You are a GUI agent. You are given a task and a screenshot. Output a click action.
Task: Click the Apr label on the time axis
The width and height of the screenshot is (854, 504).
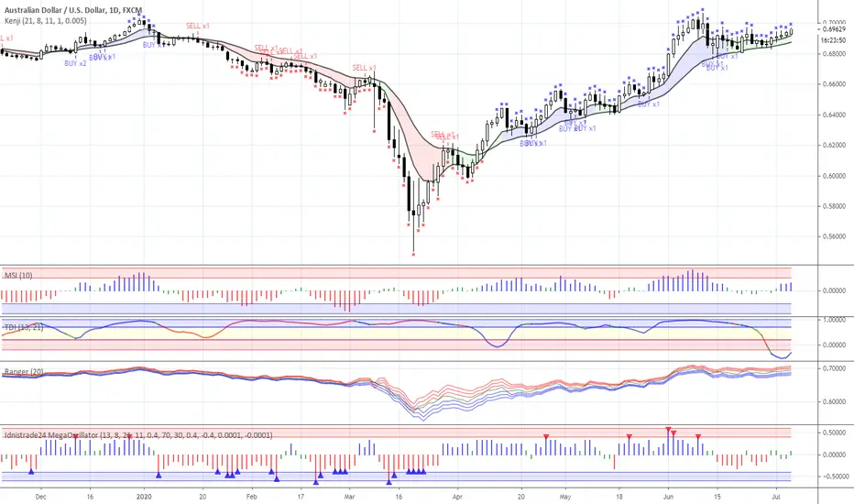click(457, 497)
